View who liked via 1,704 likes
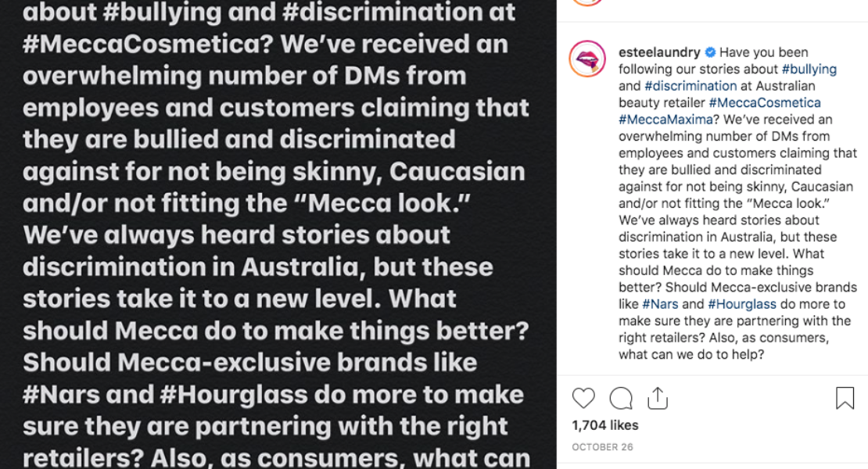The image size is (868, 469). point(605,425)
